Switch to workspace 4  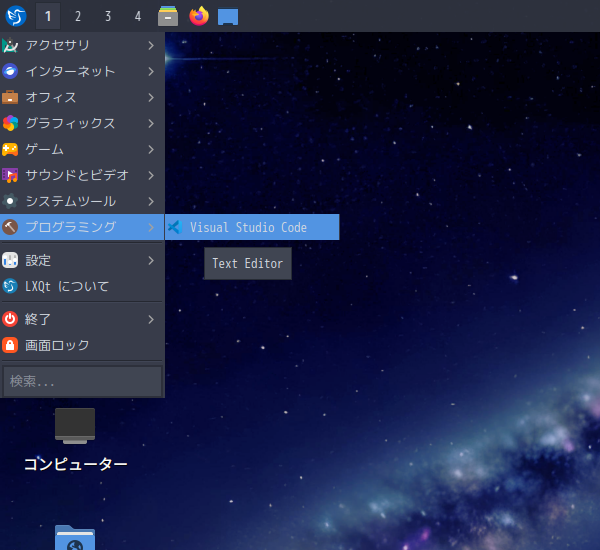pos(138,16)
